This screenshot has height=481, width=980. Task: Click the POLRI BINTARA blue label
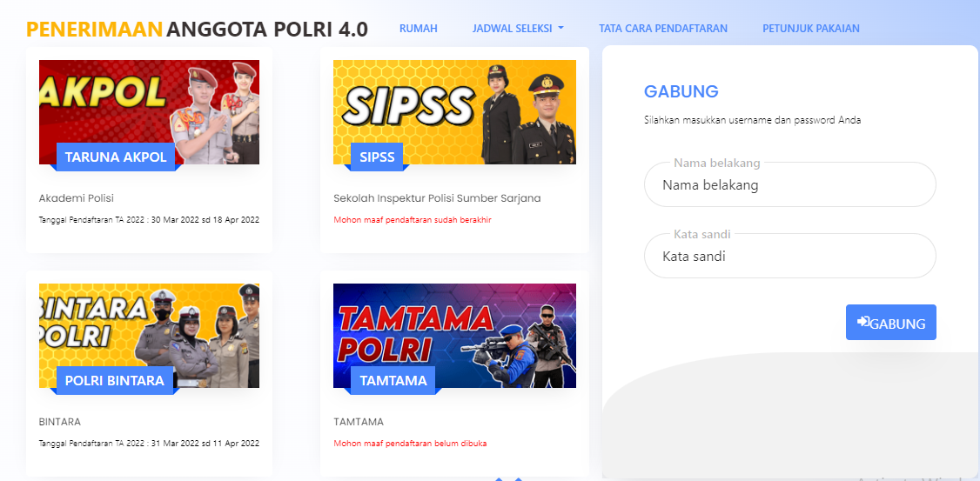[114, 380]
